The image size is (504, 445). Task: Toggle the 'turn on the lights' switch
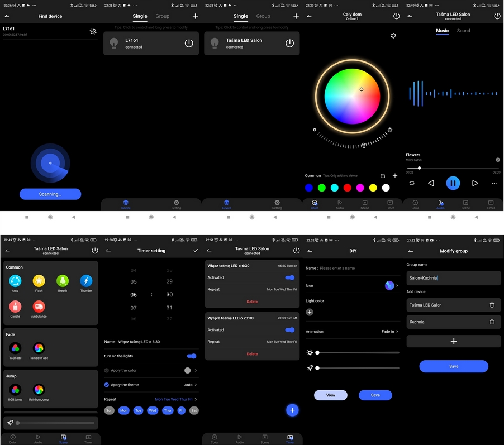pyautogui.click(x=191, y=356)
